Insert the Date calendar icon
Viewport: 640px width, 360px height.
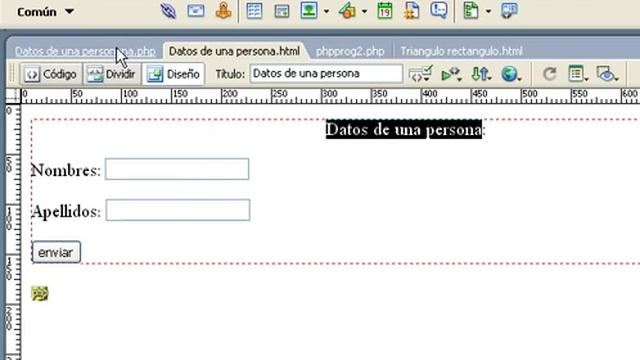point(384,10)
